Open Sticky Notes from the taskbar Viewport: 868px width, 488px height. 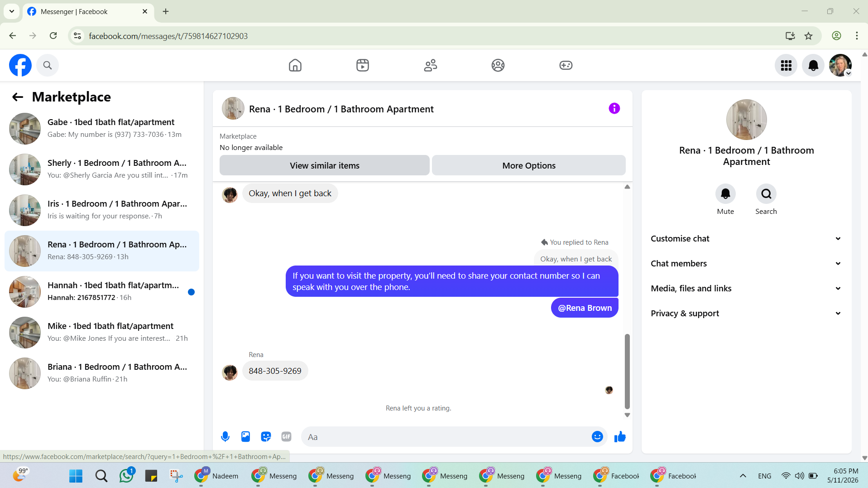tap(151, 476)
